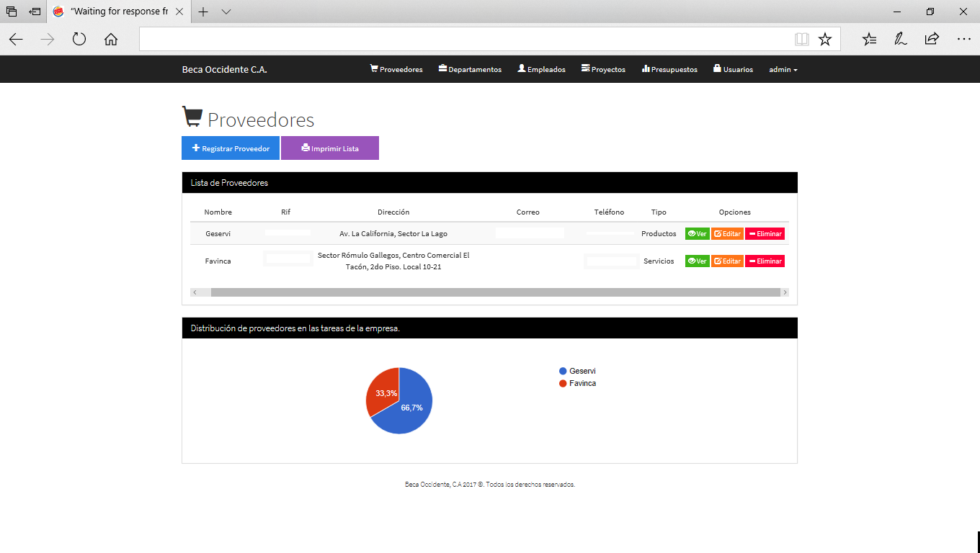Click Geservi blue legend swatch
Viewport: 980px width, 553px height.
563,371
